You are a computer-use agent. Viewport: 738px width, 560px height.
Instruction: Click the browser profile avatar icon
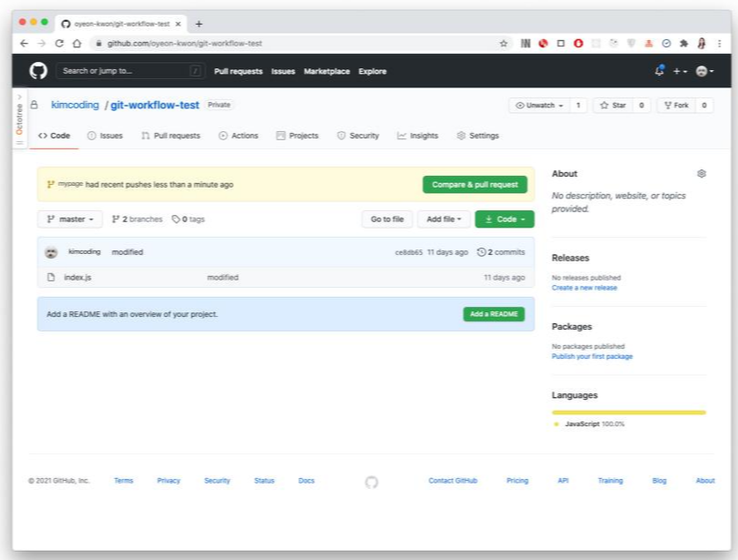click(702, 44)
